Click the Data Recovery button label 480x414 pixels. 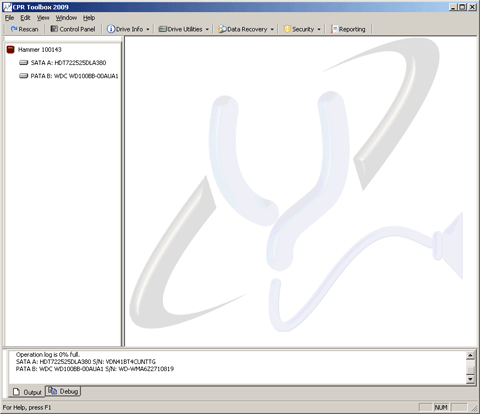point(247,29)
